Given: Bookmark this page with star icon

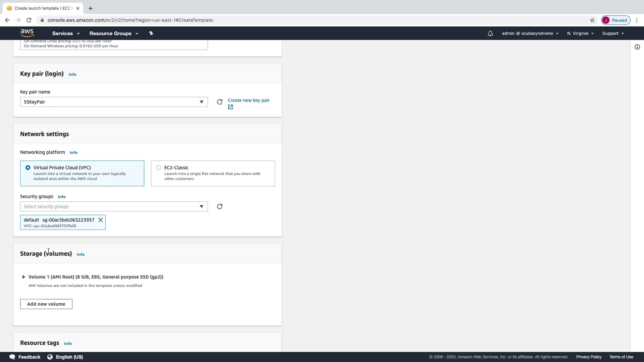Looking at the screenshot, I should (x=592, y=20).
